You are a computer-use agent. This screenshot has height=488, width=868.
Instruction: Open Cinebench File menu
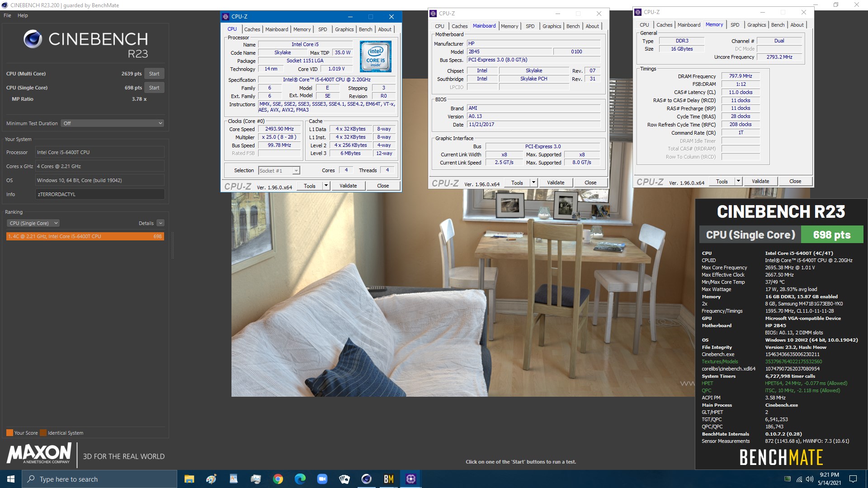7,15
